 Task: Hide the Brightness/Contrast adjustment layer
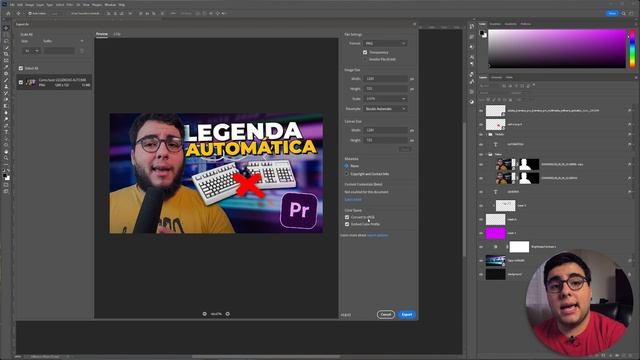click(481, 247)
